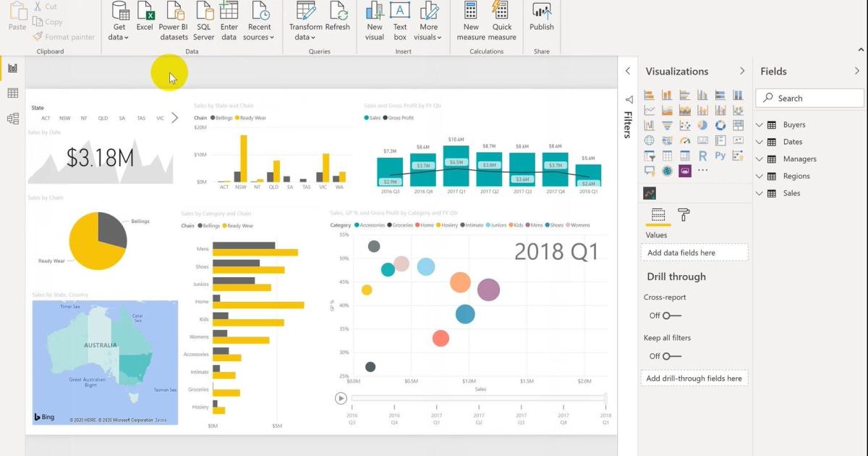Click the NSW state slicer option
Image resolution: width=868 pixels, height=456 pixels.
click(x=65, y=118)
